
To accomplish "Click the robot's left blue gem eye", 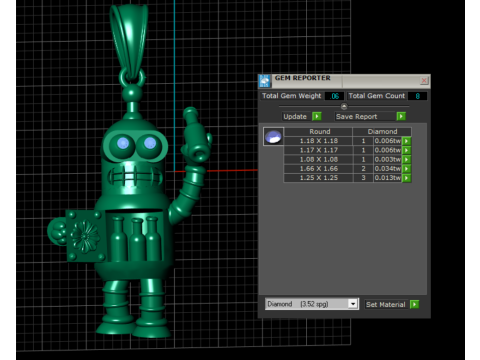I will pyautogui.click(x=123, y=143).
